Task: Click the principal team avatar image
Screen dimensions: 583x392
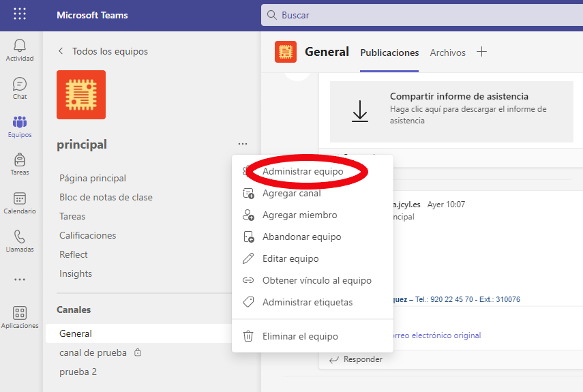Action: click(81, 95)
